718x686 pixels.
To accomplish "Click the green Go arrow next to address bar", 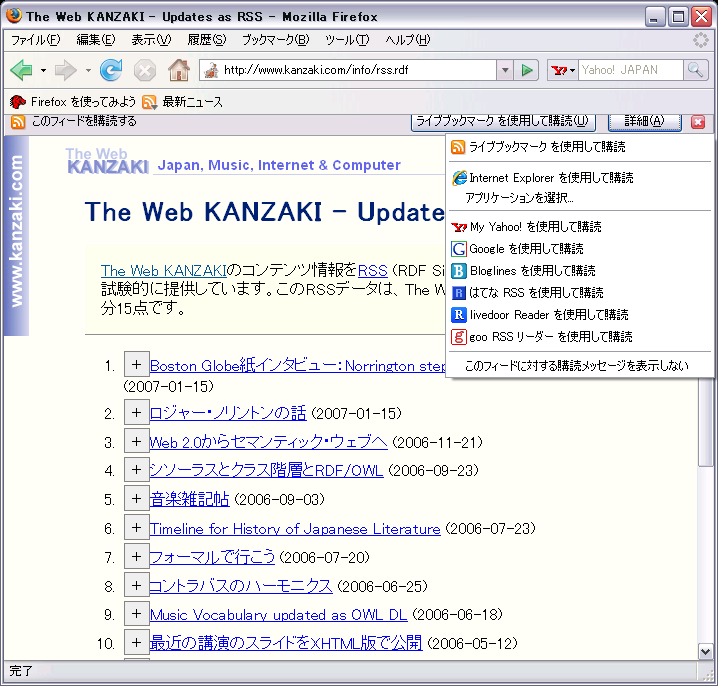I will (x=526, y=70).
